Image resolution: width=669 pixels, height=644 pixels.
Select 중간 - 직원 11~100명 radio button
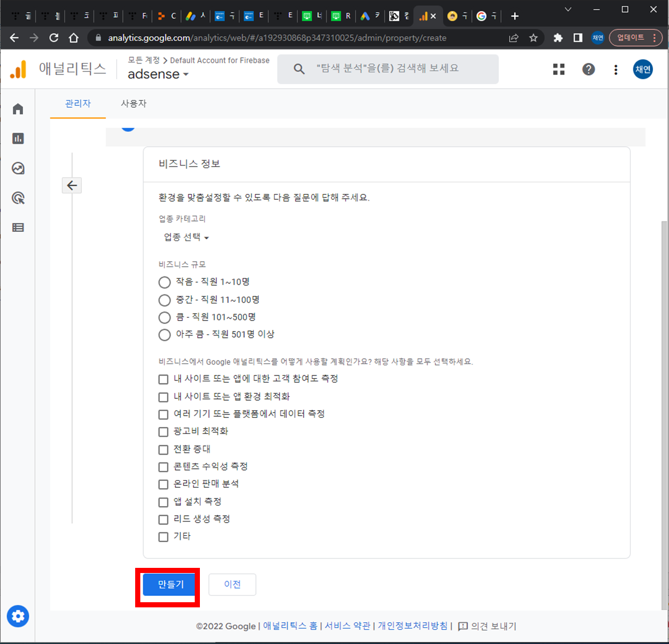pos(164,301)
